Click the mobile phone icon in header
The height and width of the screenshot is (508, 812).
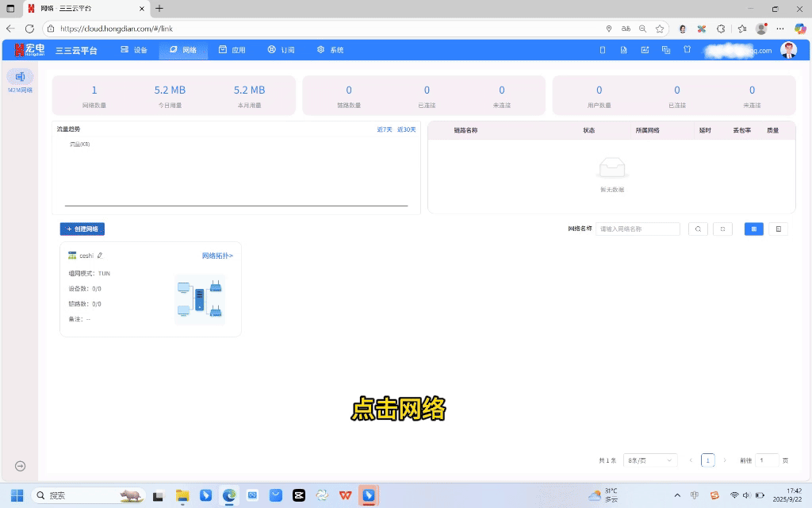coord(602,50)
